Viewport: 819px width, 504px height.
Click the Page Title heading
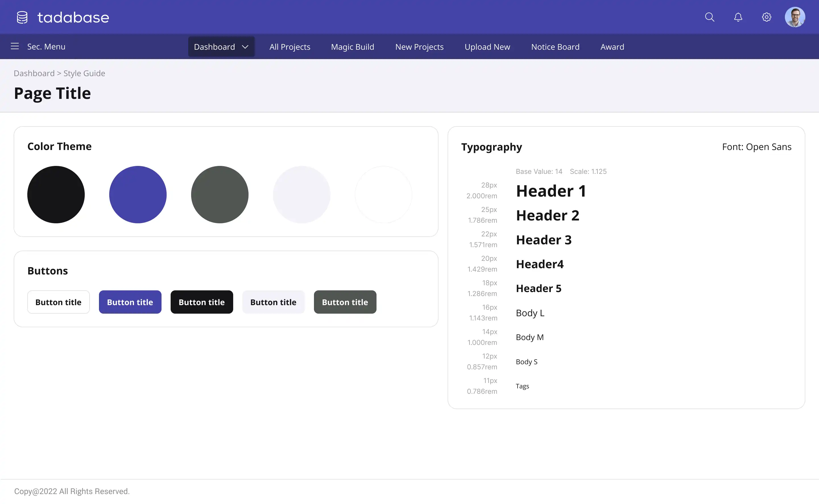point(52,93)
